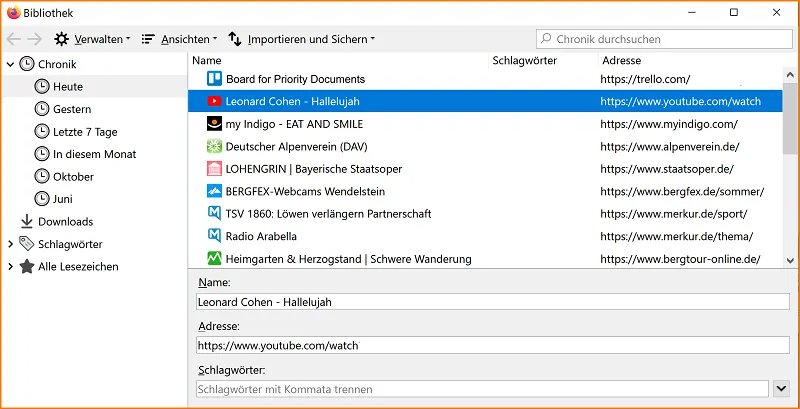This screenshot has height=409, width=800.
Task: Collapse the Chronik tree node
Action: click(10, 64)
